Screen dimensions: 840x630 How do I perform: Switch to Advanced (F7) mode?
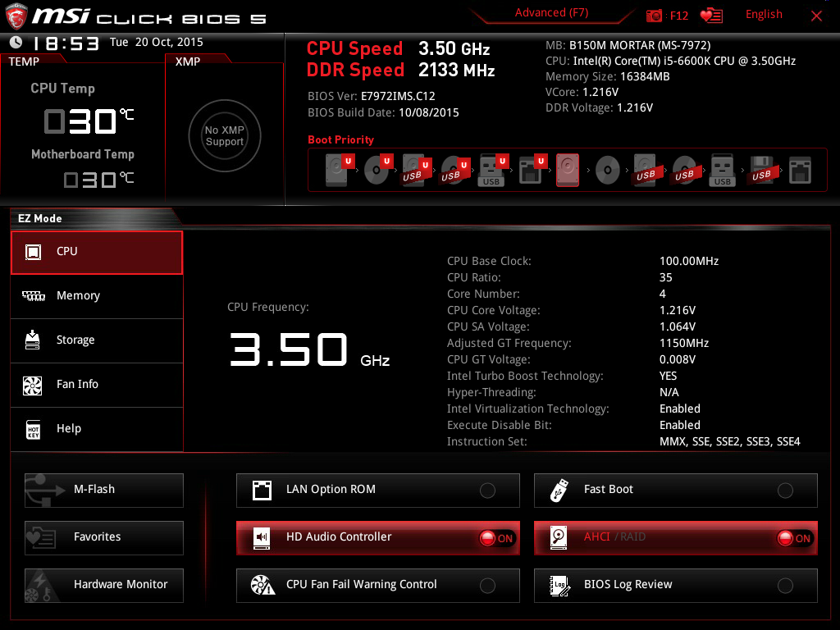[x=552, y=13]
